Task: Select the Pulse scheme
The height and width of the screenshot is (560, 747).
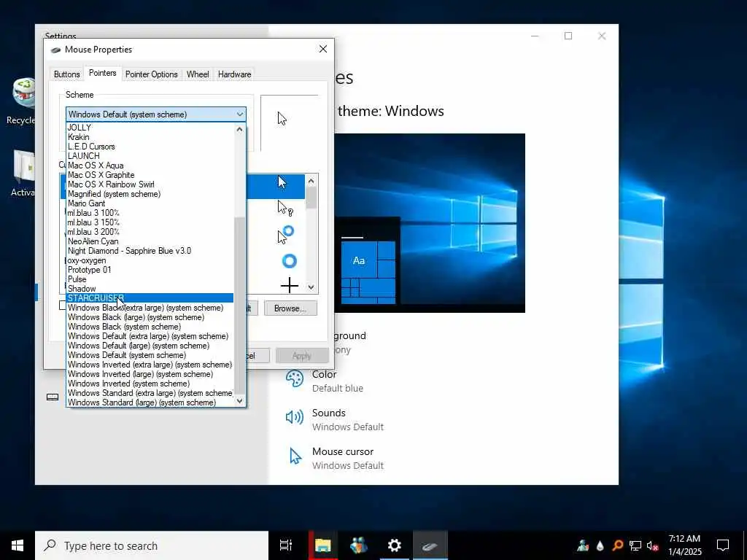Action: (x=150, y=279)
